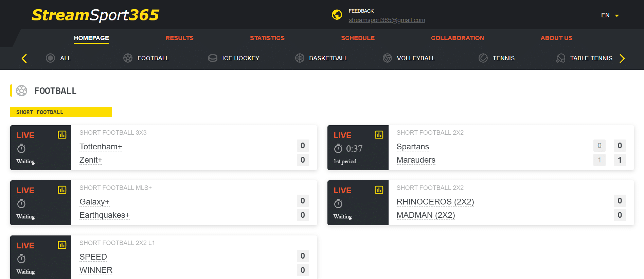The height and width of the screenshot is (279, 644).
Task: Open statistics icon for Tottenham+ vs Zenit+ match
Action: pyautogui.click(x=62, y=135)
